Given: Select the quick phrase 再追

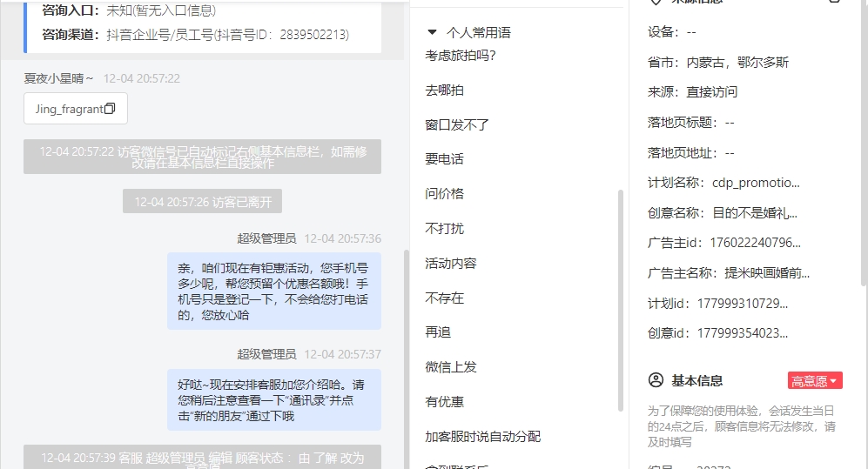Looking at the screenshot, I should coord(438,332).
